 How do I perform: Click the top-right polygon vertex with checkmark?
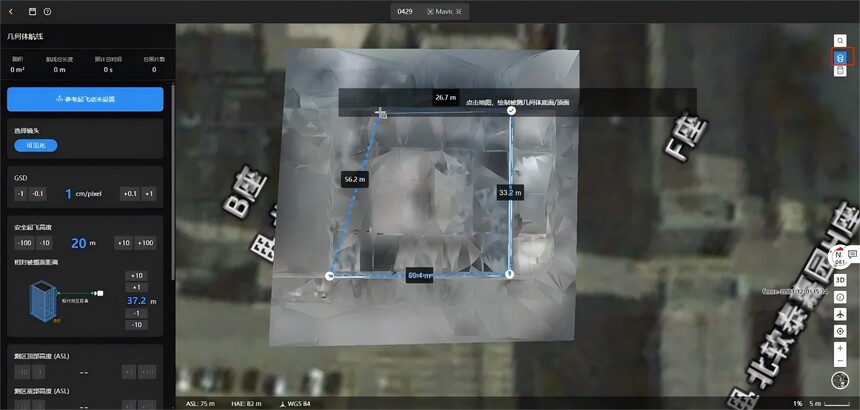pyautogui.click(x=511, y=111)
